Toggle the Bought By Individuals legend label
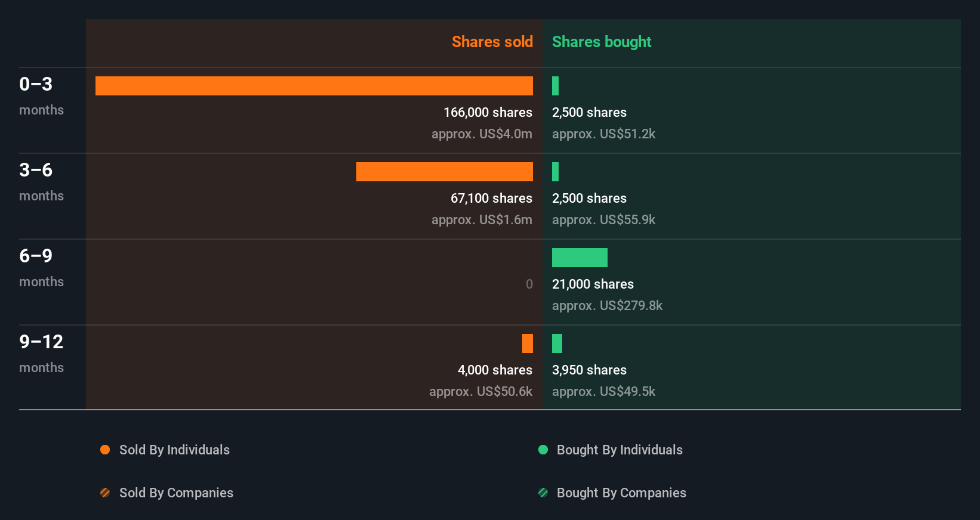This screenshot has width=980, height=520. point(620,450)
